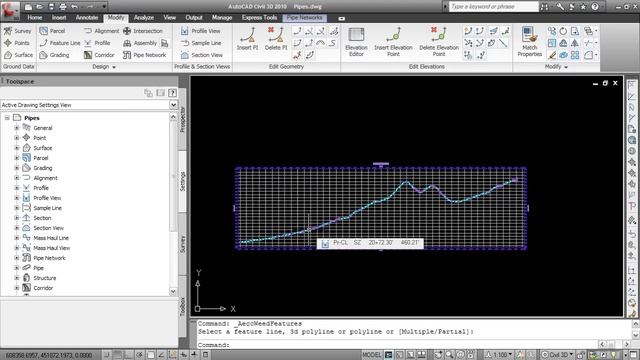Viewport: 640px width, 360px height.
Task: Click the Print icon in quick access toolbar
Action: (62, 7)
